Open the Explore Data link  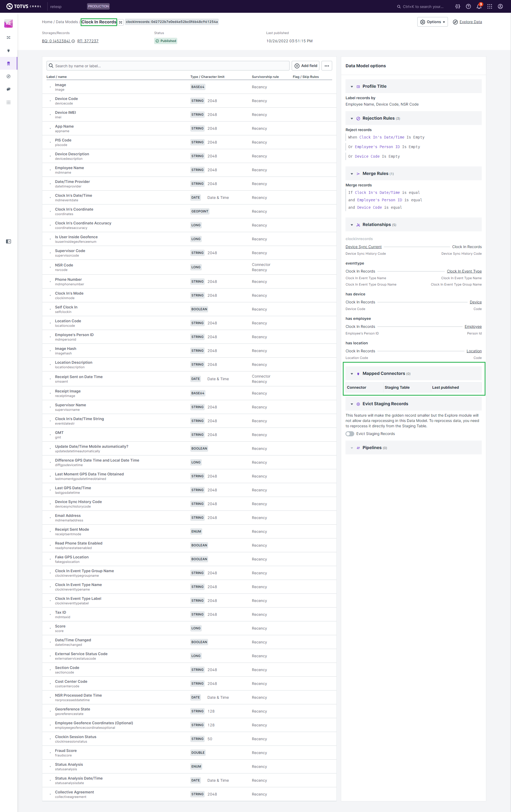pyautogui.click(x=470, y=22)
